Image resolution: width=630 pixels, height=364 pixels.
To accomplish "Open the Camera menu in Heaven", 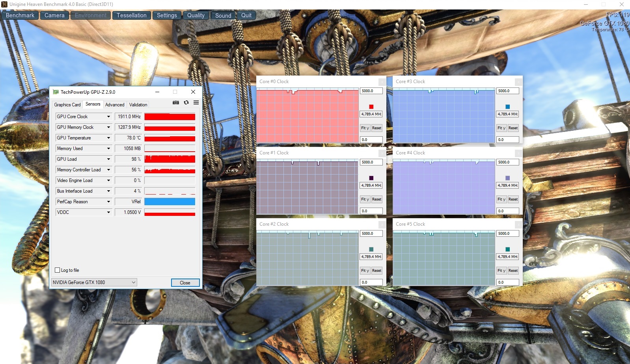I will tap(54, 15).
